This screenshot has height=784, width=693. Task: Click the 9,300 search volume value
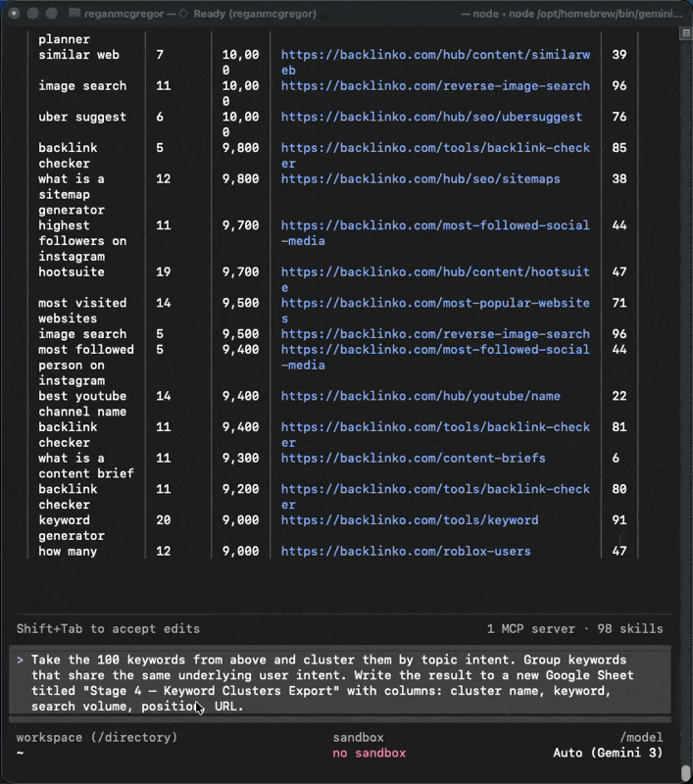tap(240, 458)
